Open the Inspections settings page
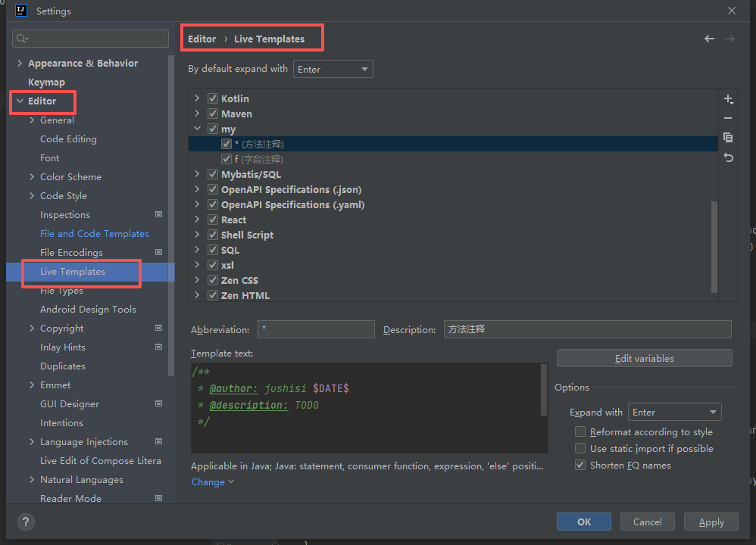The height and width of the screenshot is (545, 756). coord(65,214)
